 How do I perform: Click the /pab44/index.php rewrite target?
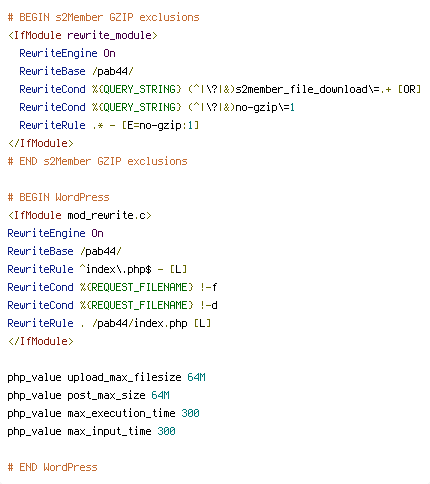(140, 323)
